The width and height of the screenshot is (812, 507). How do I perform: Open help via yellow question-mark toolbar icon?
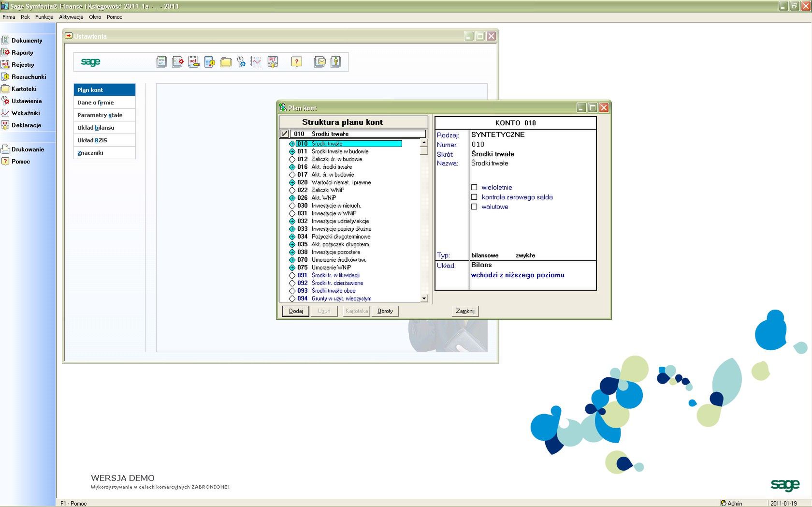tap(297, 62)
